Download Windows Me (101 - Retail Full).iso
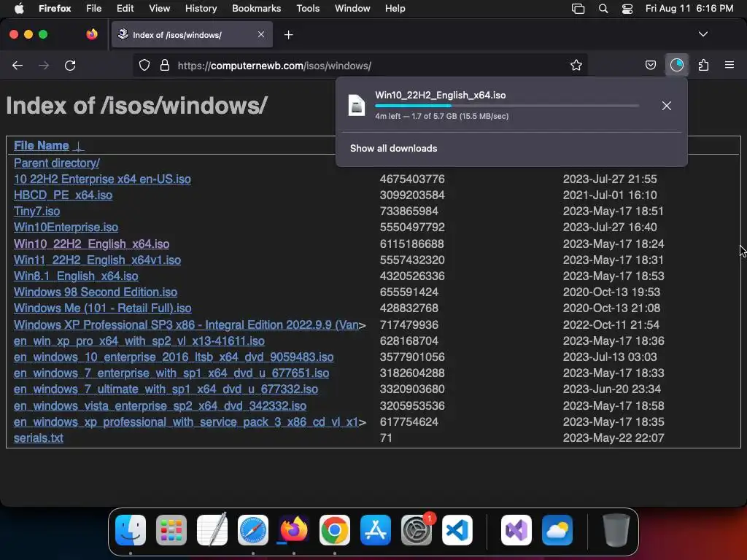Image resolution: width=747 pixels, height=560 pixels. point(102,308)
